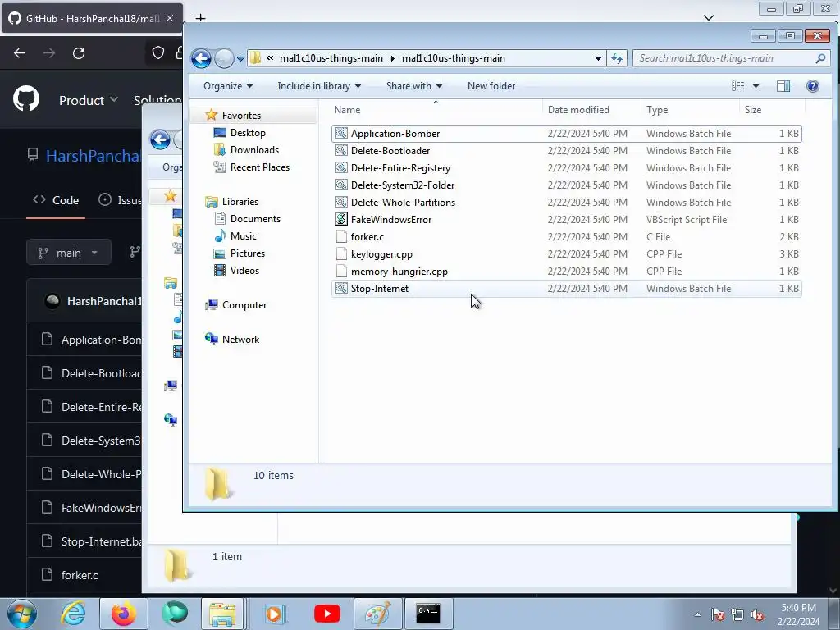Image resolution: width=840 pixels, height=630 pixels.
Task: Click the refresh button next to address bar
Action: pyautogui.click(x=617, y=58)
